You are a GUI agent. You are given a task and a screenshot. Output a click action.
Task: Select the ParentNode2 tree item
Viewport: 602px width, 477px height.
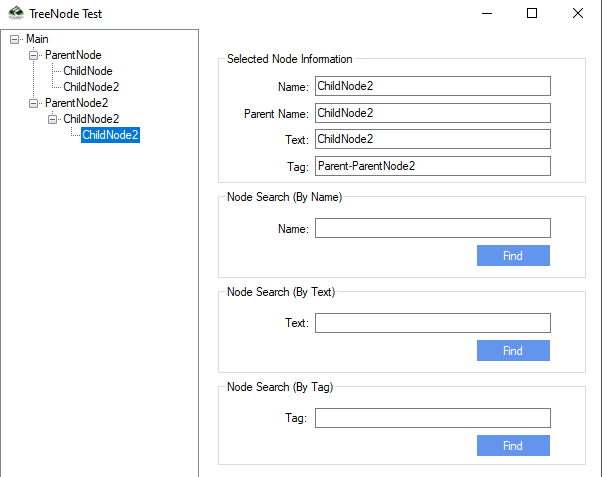coord(76,103)
